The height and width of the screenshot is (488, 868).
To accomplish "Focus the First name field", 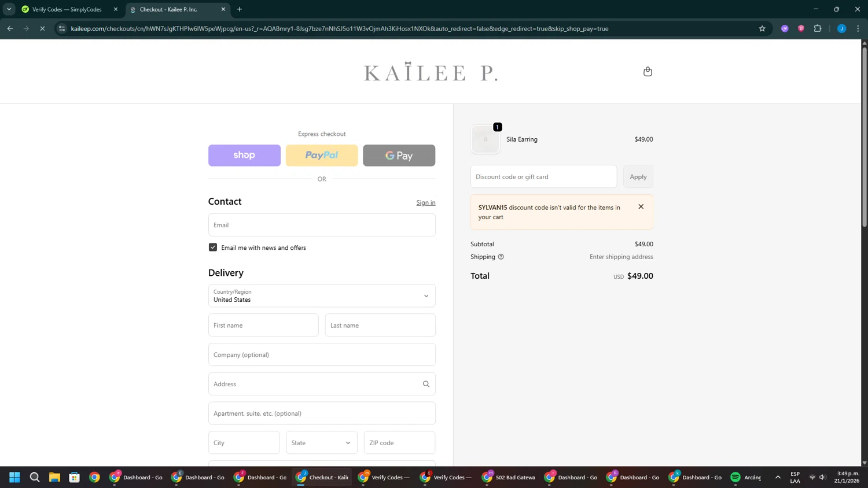I will coord(263,326).
